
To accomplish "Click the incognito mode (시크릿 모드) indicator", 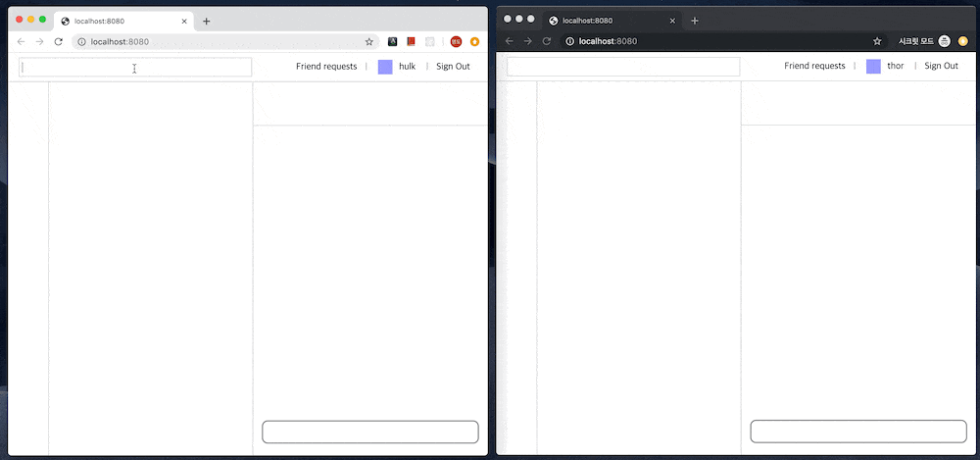I will (924, 41).
